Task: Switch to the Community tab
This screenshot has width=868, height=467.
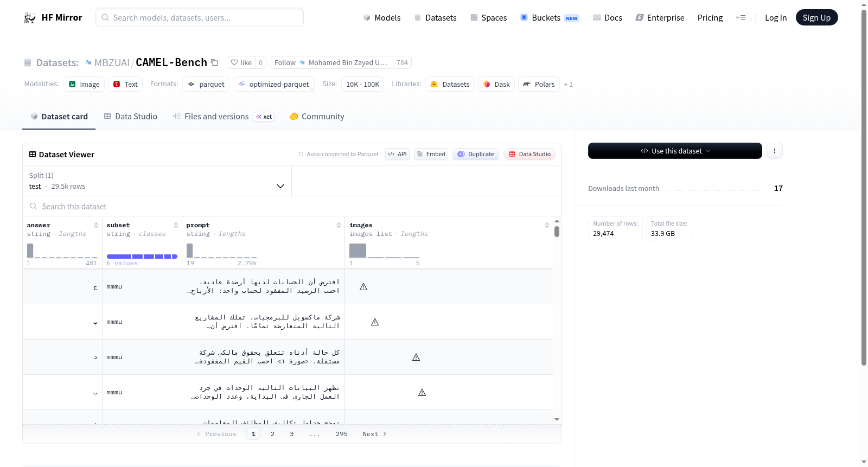Action: (x=317, y=117)
